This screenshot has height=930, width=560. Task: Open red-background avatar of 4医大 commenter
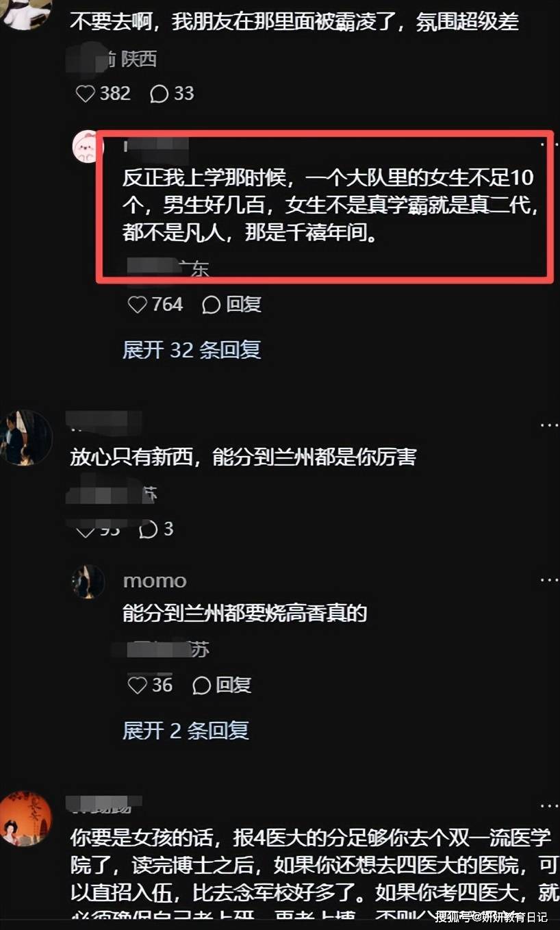coord(25,819)
